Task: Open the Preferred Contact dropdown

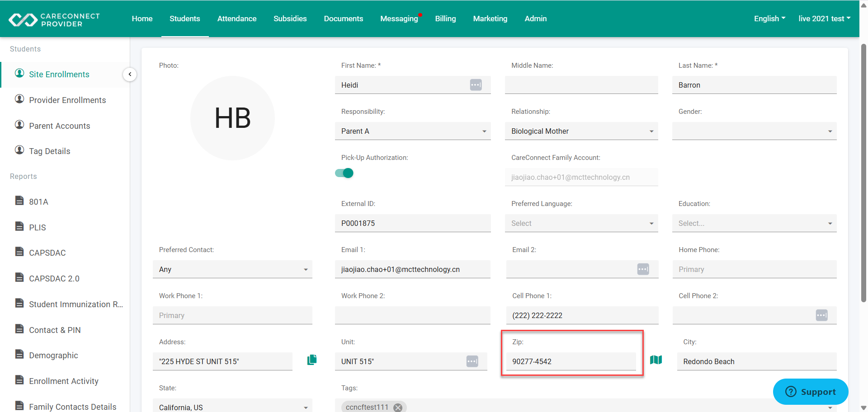Action: (x=232, y=269)
